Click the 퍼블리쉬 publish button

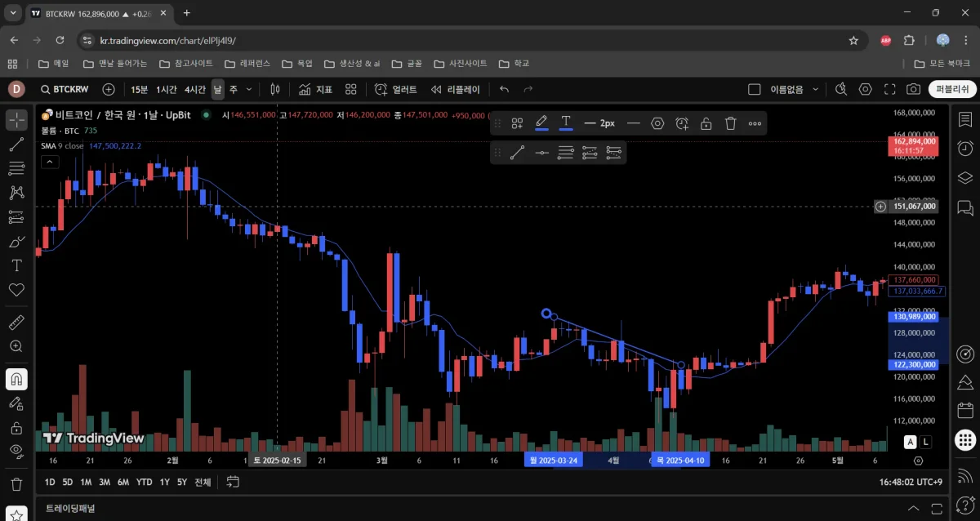(x=952, y=89)
